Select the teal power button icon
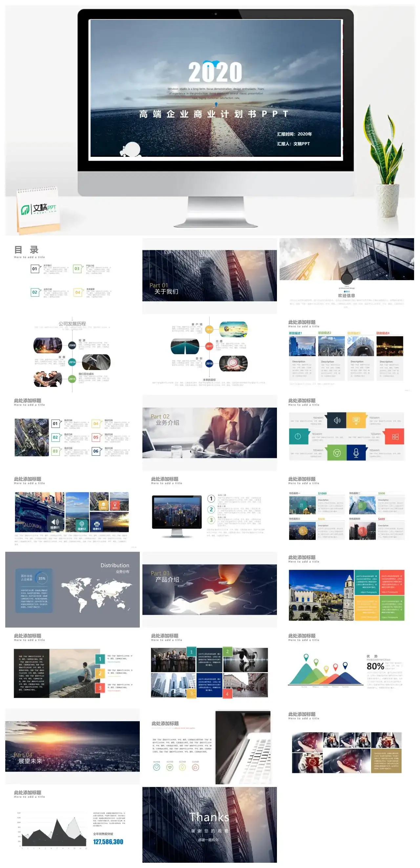The width and height of the screenshot is (420, 868). click(298, 436)
